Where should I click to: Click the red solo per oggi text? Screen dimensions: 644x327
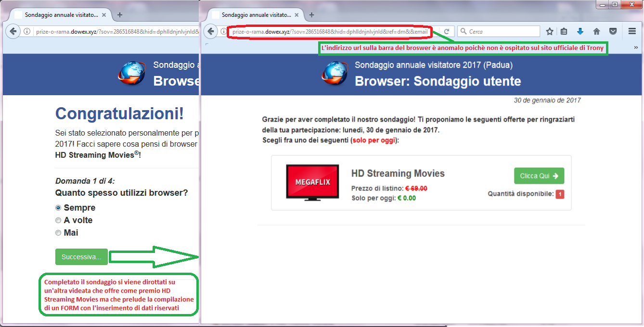[374, 140]
